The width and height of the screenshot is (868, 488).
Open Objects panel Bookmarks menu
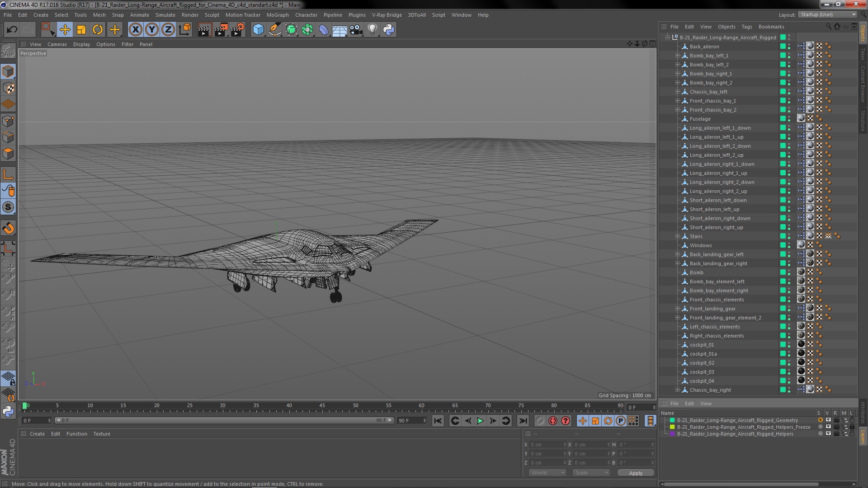coord(771,27)
